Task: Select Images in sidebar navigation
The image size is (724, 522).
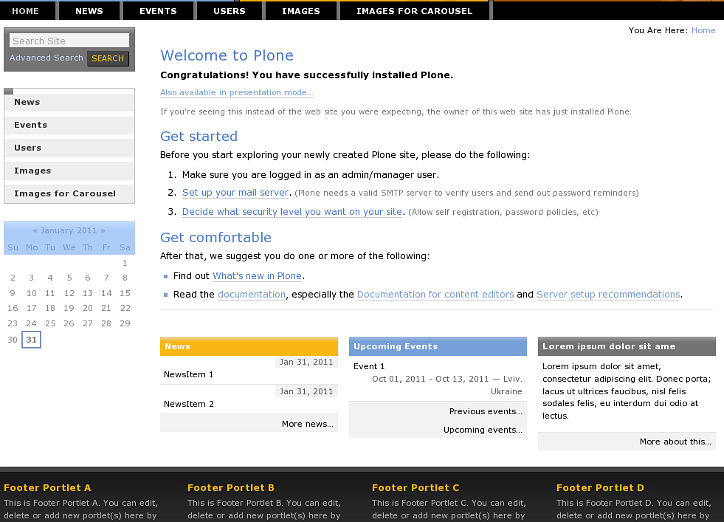Action: point(69,171)
